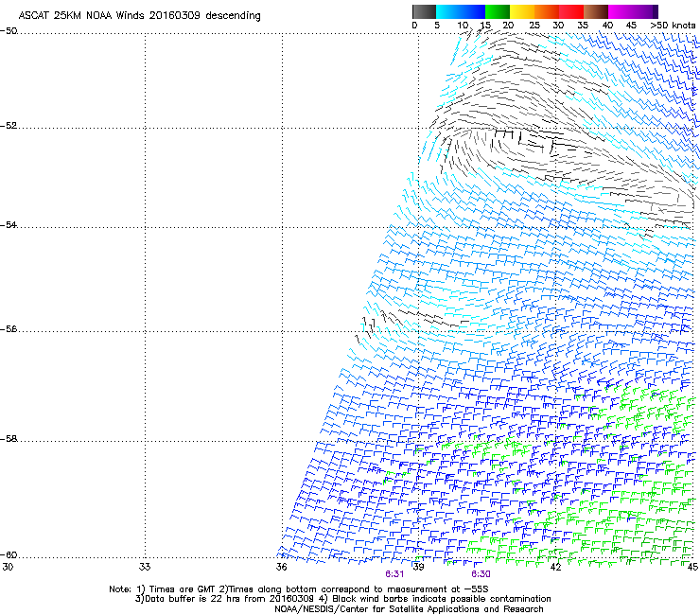700x615 pixels.
Task: Choose the brown 35-40 knots legend segment
Action: click(596, 11)
